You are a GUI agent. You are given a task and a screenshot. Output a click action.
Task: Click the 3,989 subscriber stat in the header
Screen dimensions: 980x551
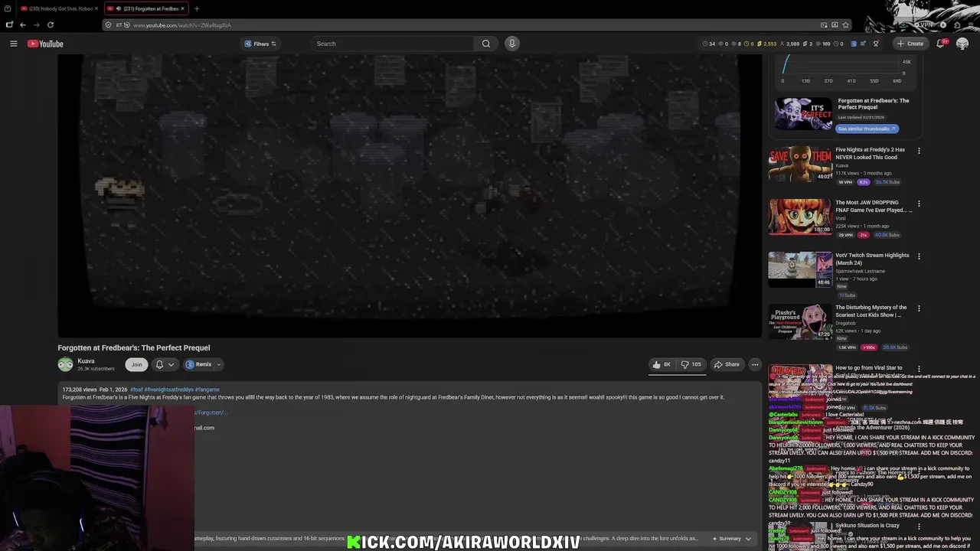coord(789,44)
